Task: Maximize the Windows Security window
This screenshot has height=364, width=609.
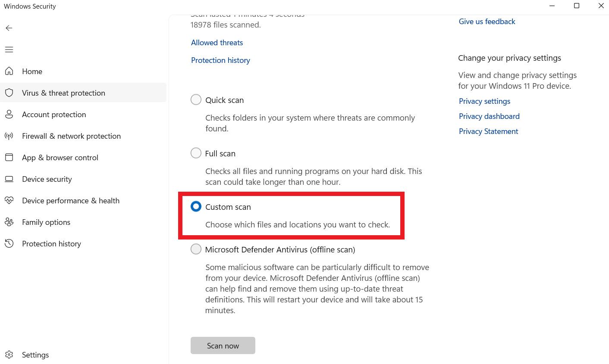Action: click(x=577, y=6)
